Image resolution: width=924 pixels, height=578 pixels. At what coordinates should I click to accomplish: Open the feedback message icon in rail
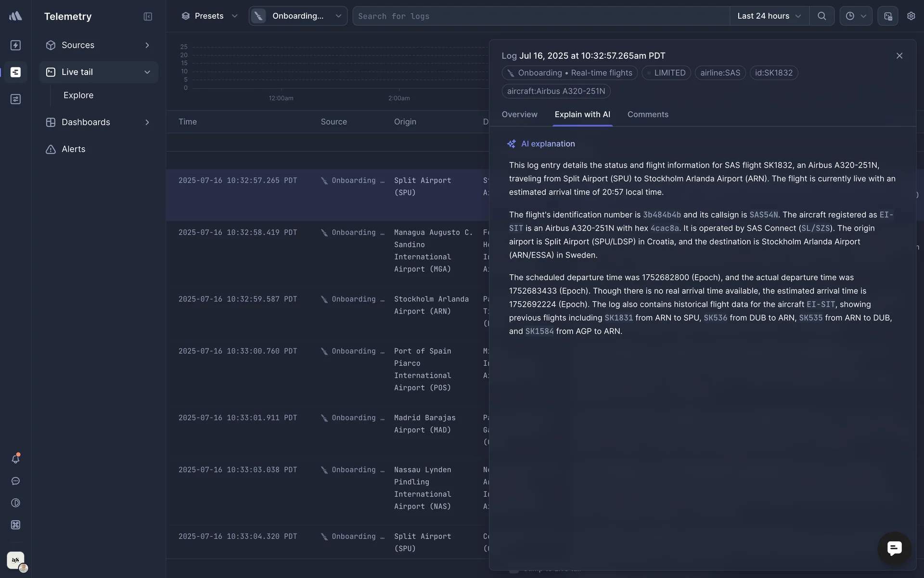(15, 481)
